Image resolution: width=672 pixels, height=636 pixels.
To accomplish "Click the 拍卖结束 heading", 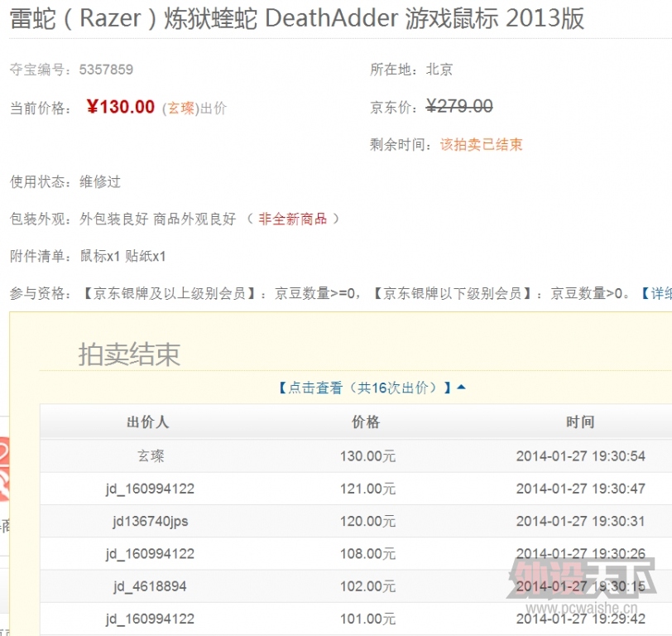I will point(129,354).
